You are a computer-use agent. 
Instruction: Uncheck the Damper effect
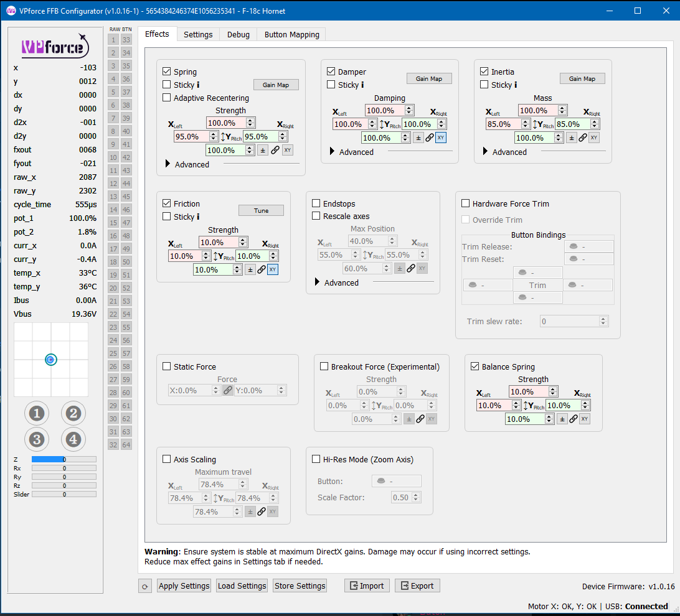pyautogui.click(x=331, y=72)
